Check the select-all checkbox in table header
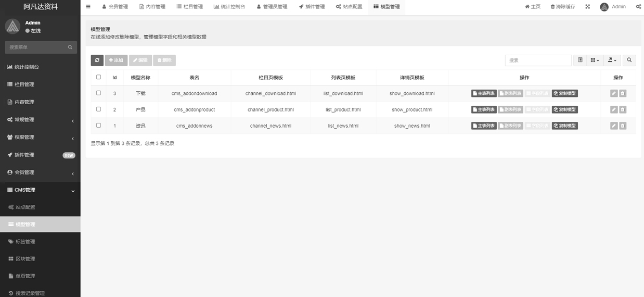644x297 pixels. (x=98, y=77)
